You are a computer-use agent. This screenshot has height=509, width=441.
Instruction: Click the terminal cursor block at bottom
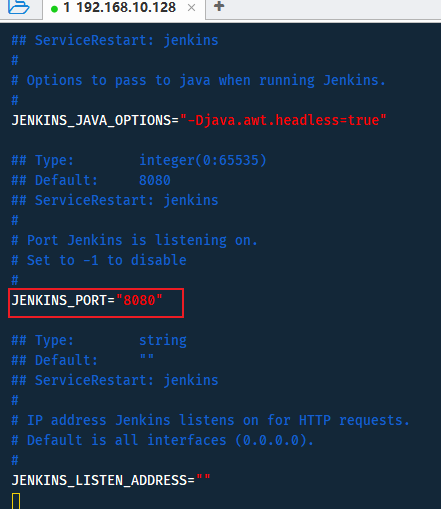pos(16,501)
